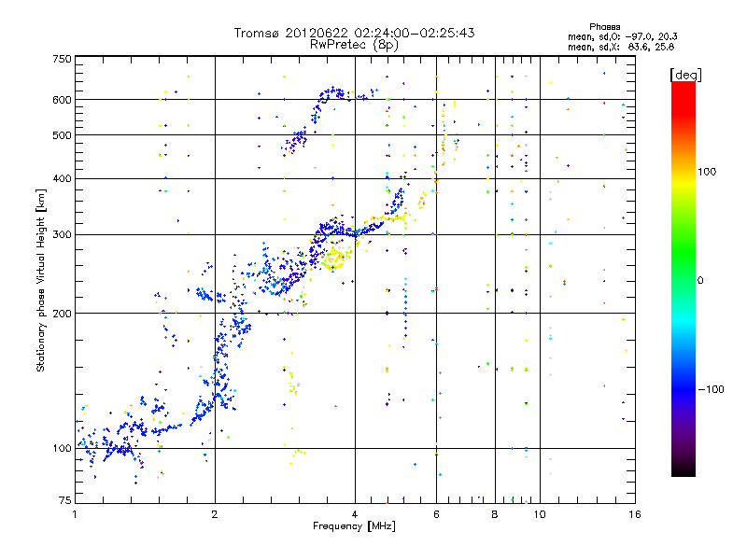747x560 pixels.
Task: Click the x-axis '16' tick label
Action: click(x=635, y=514)
